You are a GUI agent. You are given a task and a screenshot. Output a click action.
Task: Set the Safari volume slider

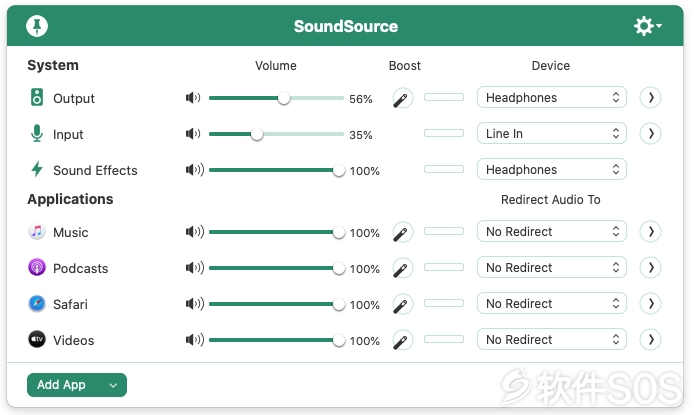coord(276,304)
